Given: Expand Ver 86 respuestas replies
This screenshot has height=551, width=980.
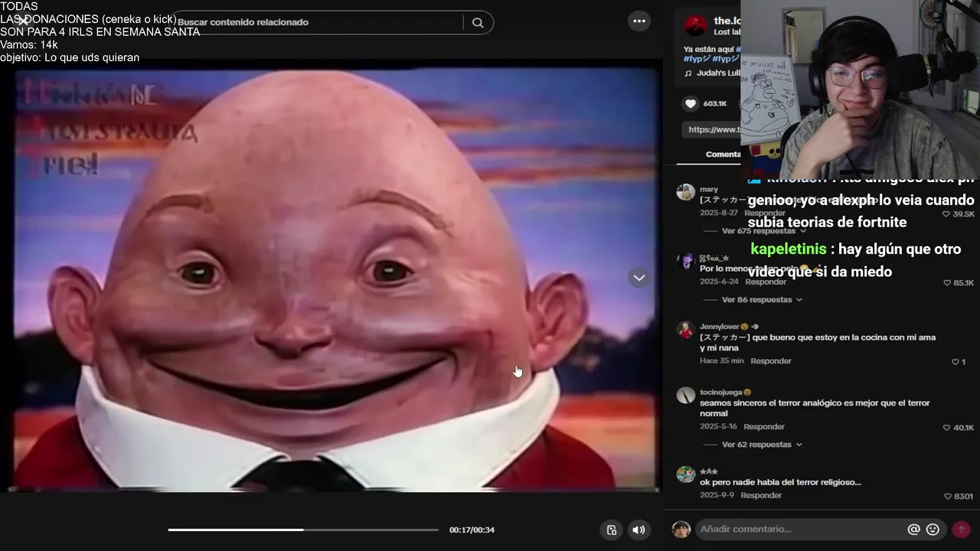Looking at the screenshot, I should (x=761, y=299).
